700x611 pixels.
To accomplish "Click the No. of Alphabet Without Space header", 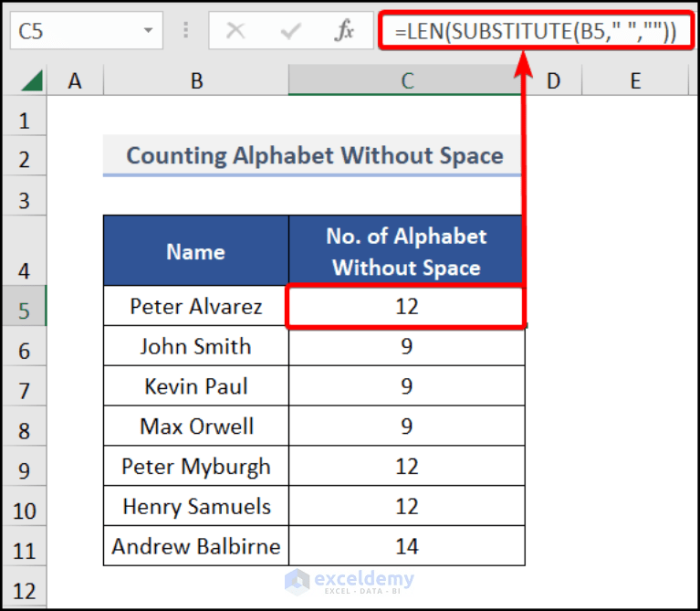I will (406, 250).
